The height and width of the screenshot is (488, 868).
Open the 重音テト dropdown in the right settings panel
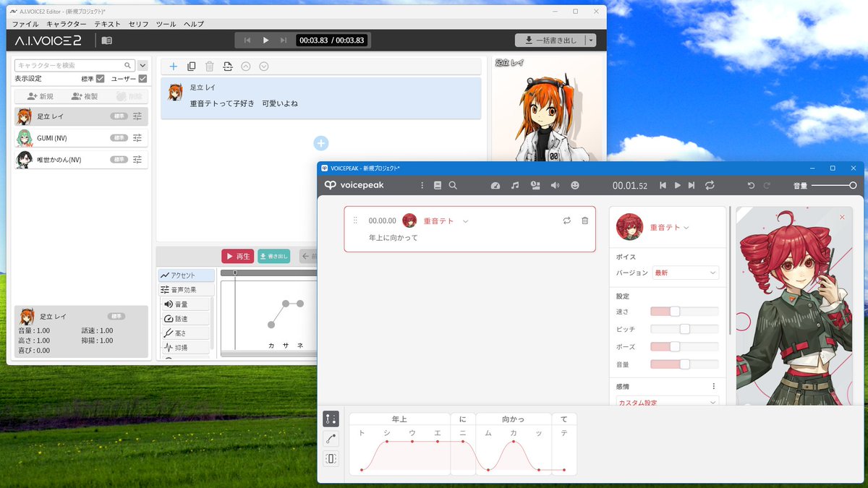coord(686,228)
